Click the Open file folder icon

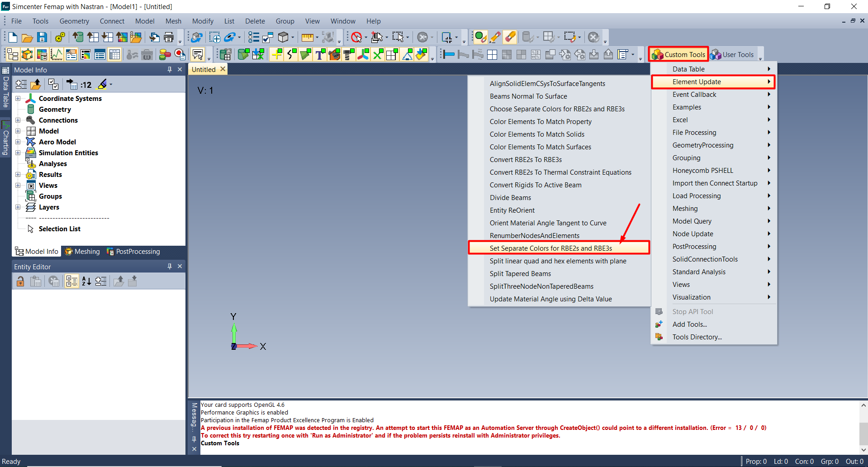[x=27, y=37]
